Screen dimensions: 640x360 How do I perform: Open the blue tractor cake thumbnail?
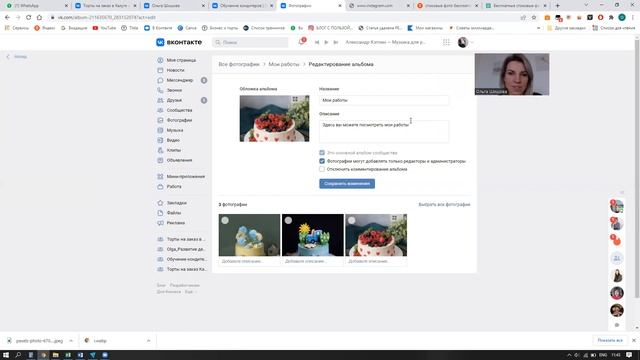(313, 236)
